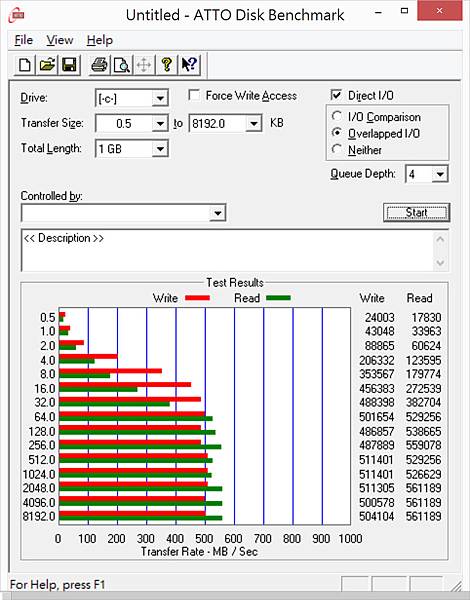
Task: Activate the context help arrow icon
Action: coord(189,65)
